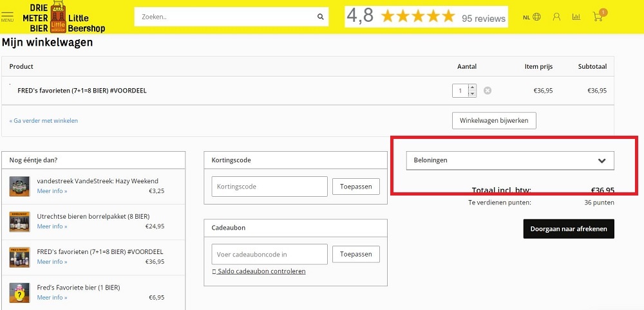This screenshot has height=310, width=644.
Task: Increase the product quantity by one
Action: 472,87
